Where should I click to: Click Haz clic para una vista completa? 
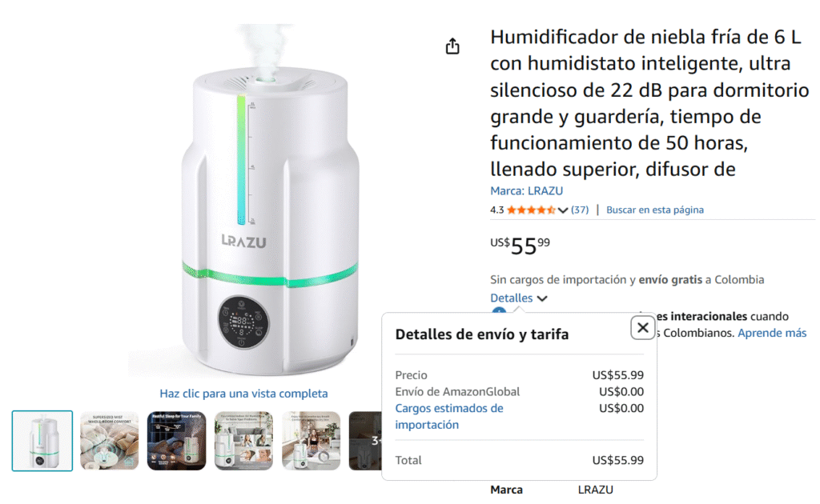click(243, 394)
